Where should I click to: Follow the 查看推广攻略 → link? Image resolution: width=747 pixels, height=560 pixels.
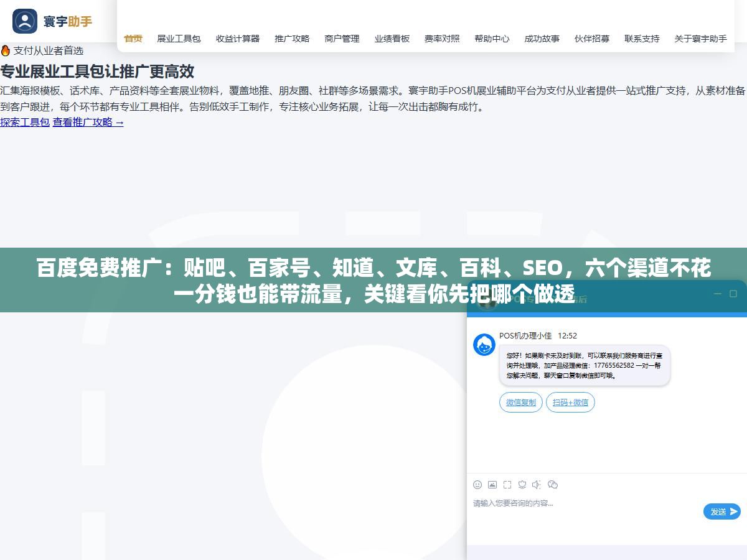coord(88,123)
